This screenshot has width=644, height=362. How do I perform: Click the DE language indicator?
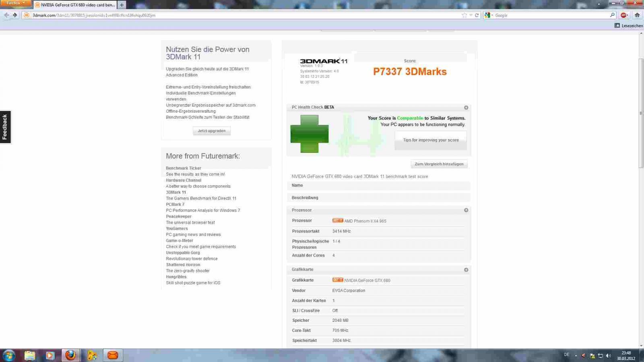(x=567, y=355)
